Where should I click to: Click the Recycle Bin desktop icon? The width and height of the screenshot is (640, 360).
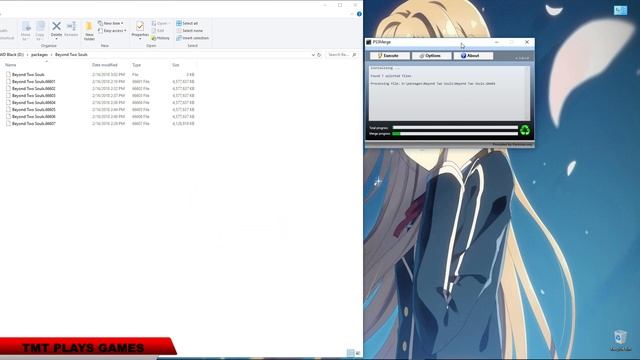(620, 341)
